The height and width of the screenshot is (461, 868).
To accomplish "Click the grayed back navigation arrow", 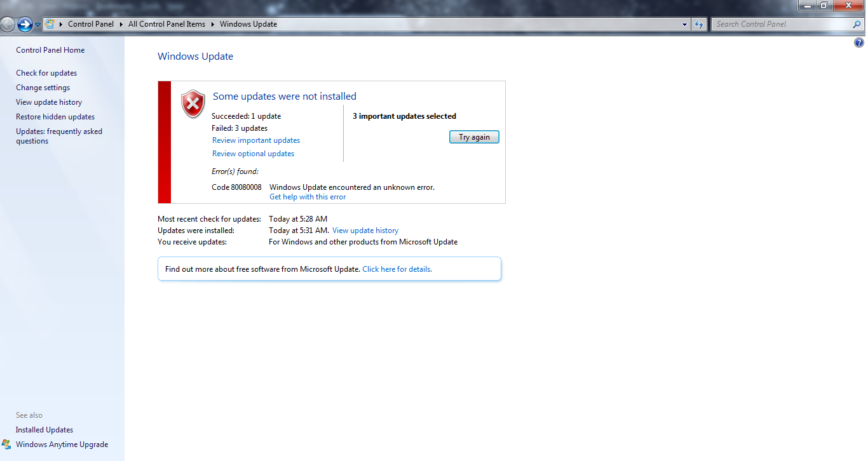I will (x=7, y=24).
